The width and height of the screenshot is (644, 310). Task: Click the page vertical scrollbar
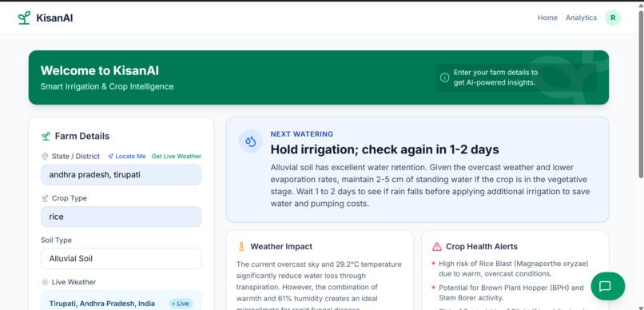coord(640,94)
